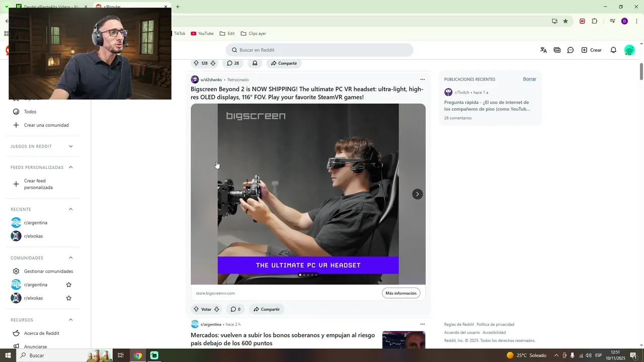Open the YouTube bookmark
This screenshot has width=644, height=362.
coord(202,34)
